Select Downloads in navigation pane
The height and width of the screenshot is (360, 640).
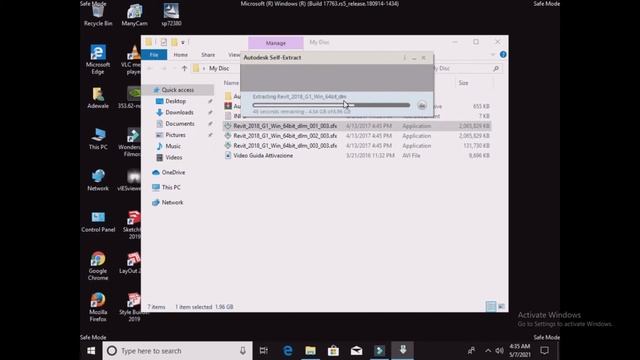[x=179, y=112]
